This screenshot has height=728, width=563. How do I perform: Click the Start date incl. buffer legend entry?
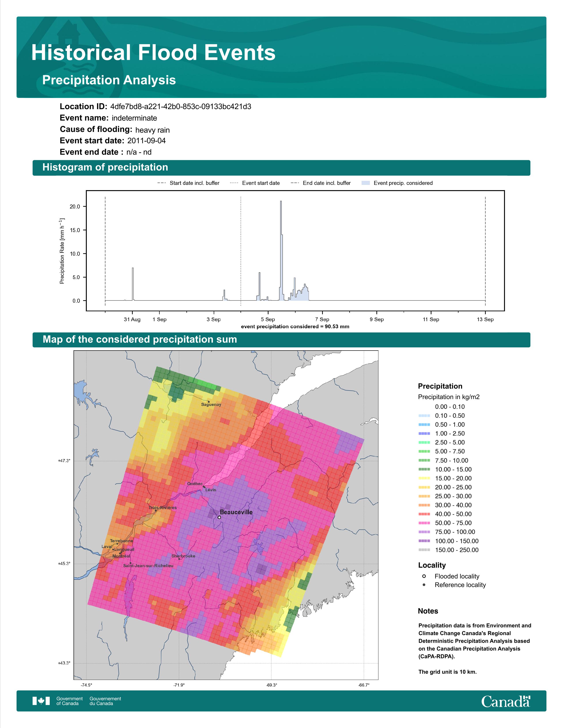click(189, 183)
